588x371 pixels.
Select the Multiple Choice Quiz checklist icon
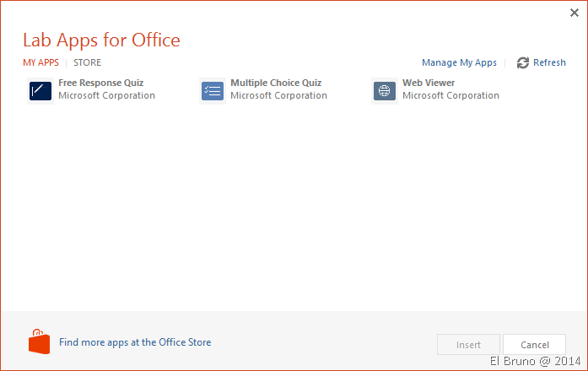tap(213, 90)
